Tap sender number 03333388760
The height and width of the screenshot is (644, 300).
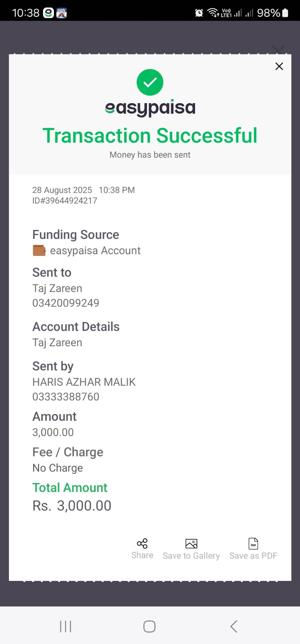[x=66, y=397]
